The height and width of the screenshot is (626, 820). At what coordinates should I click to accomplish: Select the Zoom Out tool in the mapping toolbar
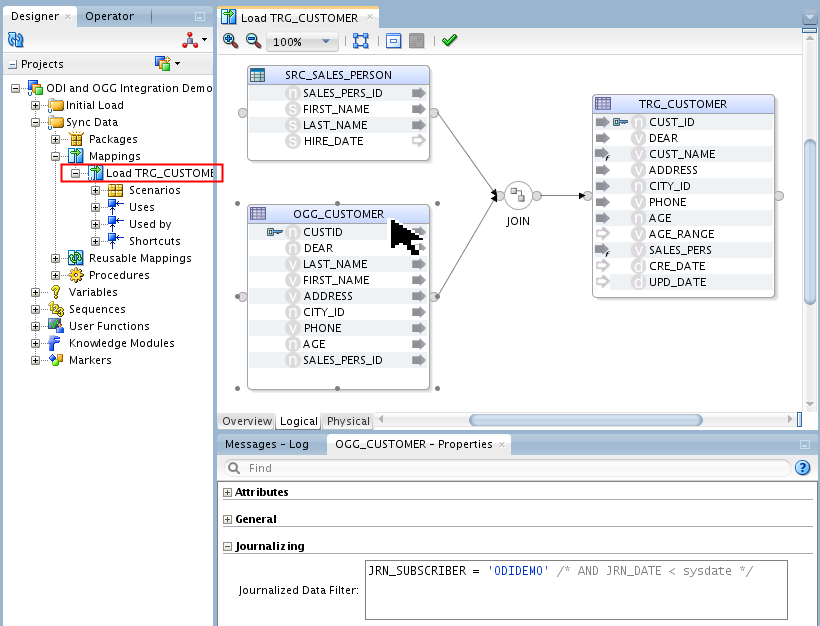click(x=252, y=41)
